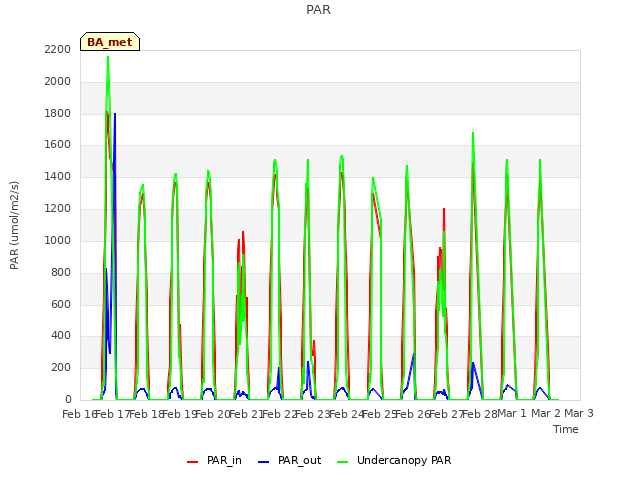The width and height of the screenshot is (640, 480).
Task: Click the Feb 16 x-axis tick label
Action: click(79, 414)
